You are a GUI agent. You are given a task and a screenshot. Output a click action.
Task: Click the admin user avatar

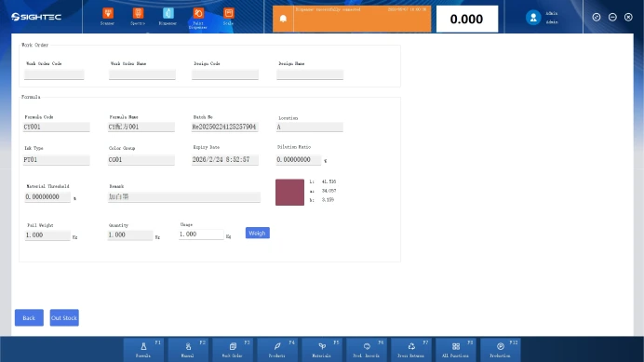533,18
